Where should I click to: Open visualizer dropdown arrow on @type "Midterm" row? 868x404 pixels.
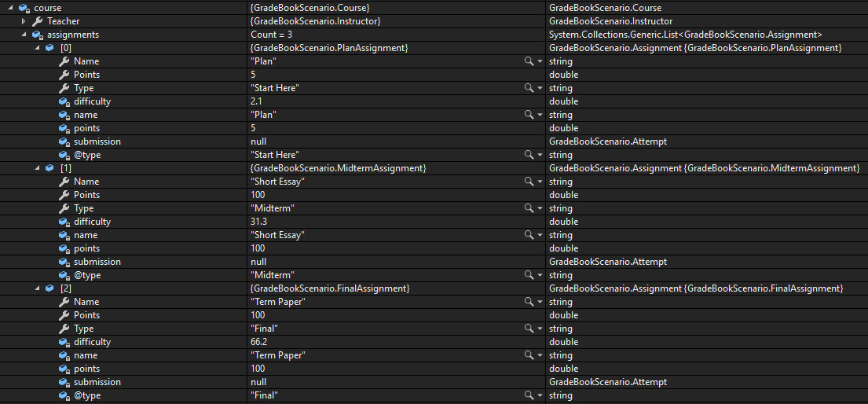tap(540, 275)
